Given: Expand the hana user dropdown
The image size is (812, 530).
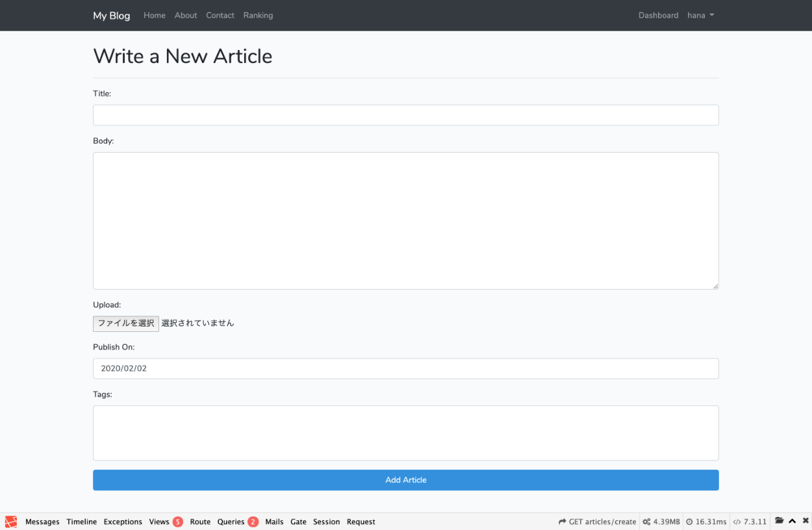Looking at the screenshot, I should click(700, 16).
